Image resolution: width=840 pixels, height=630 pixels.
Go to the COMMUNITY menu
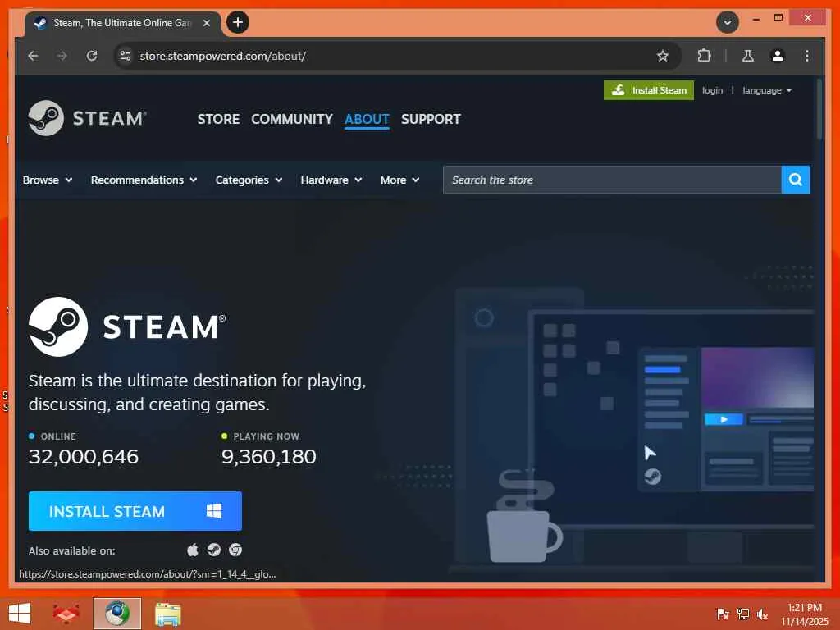[x=292, y=119]
